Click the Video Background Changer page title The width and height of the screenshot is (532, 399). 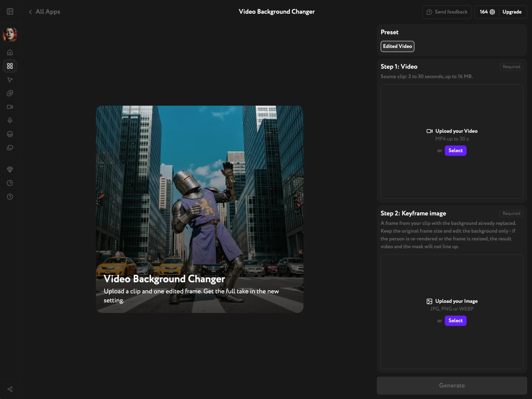tap(277, 12)
